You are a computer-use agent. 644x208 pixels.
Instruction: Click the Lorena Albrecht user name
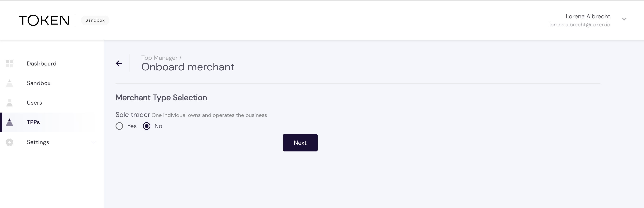click(588, 17)
